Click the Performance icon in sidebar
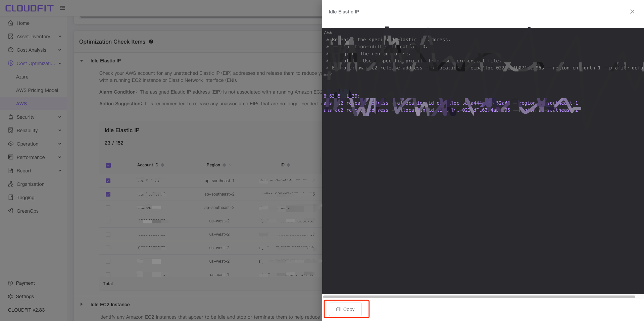644x321 pixels. click(x=11, y=157)
